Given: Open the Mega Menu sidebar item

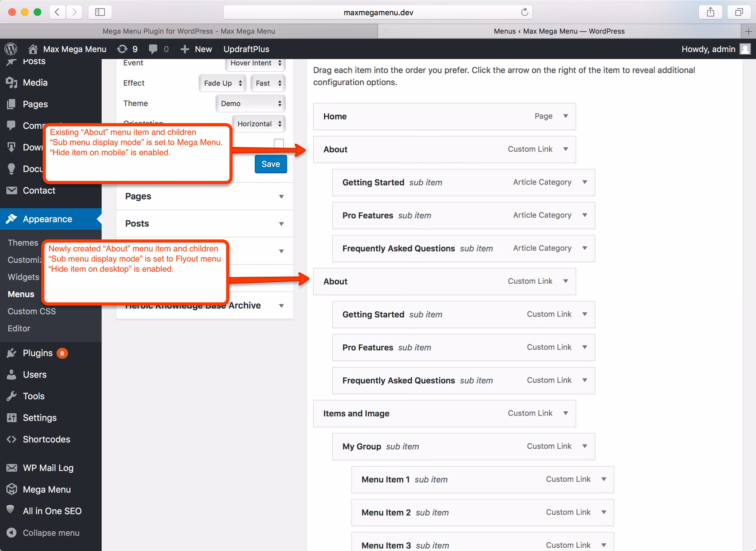Looking at the screenshot, I should click(x=46, y=489).
